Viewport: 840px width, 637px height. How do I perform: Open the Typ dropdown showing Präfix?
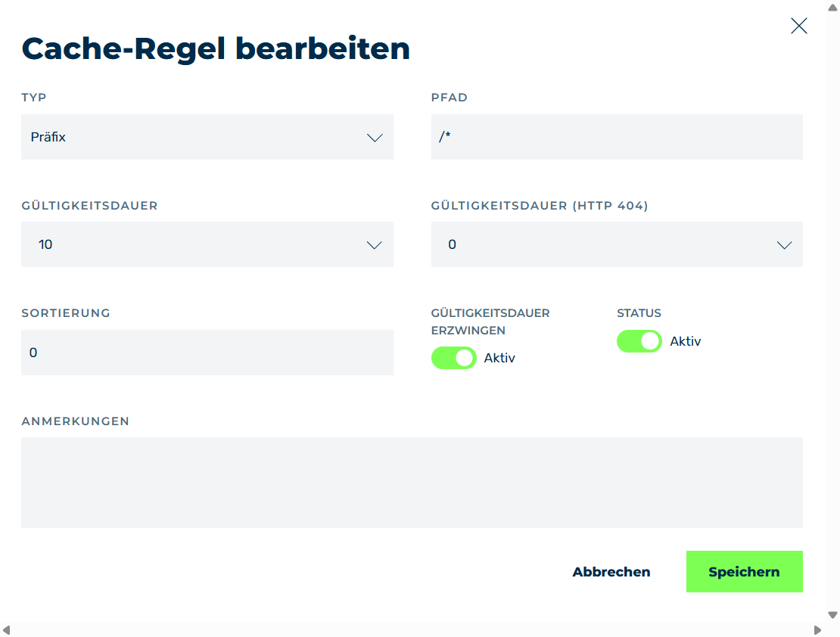[207, 137]
